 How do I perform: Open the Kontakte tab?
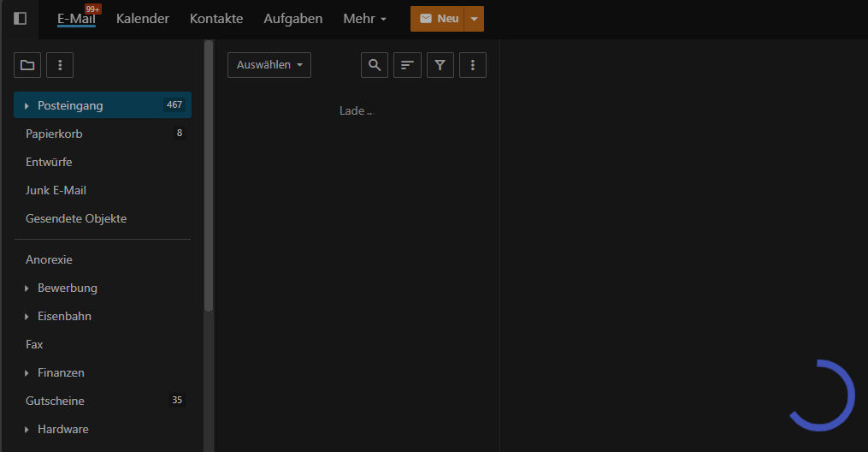point(216,19)
